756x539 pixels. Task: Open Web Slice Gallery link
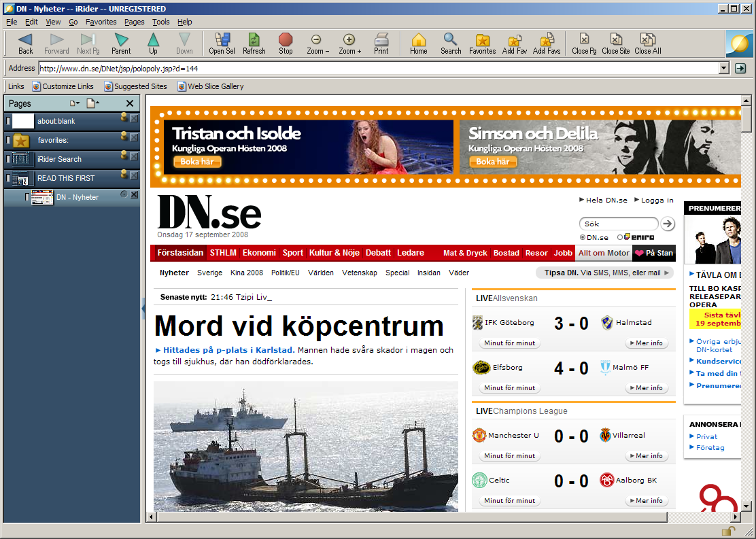(210, 86)
